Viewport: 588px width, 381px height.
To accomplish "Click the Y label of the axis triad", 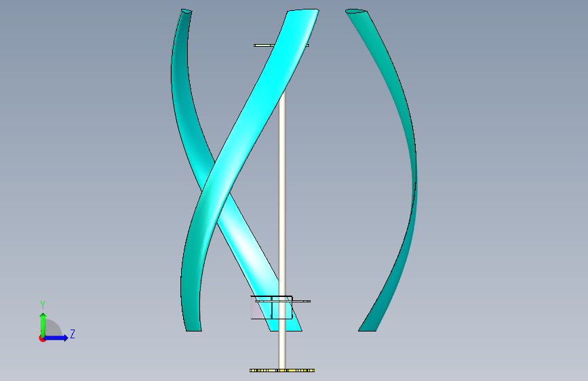I will (43, 304).
